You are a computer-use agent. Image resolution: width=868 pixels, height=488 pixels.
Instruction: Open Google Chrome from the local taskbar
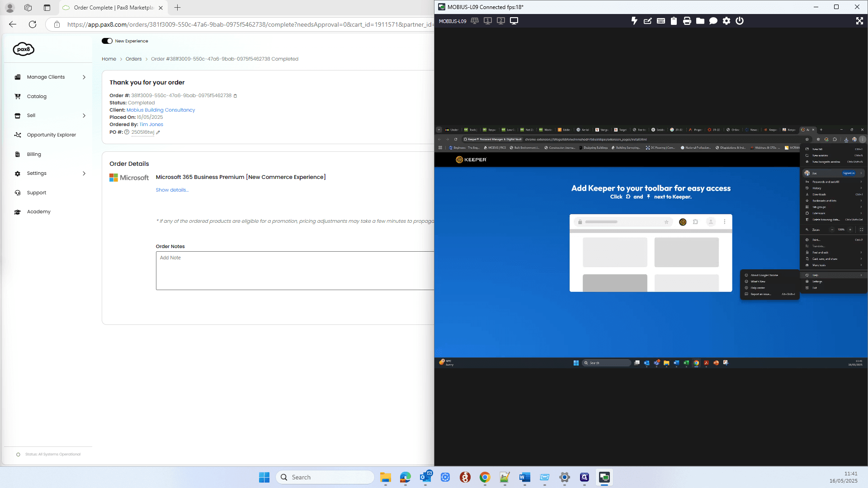(x=485, y=477)
